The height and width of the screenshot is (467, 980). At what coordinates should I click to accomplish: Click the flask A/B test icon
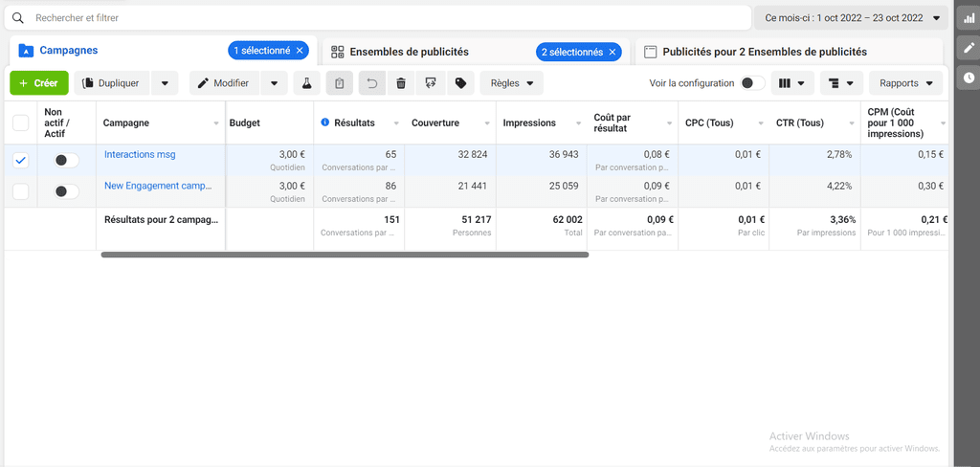307,83
